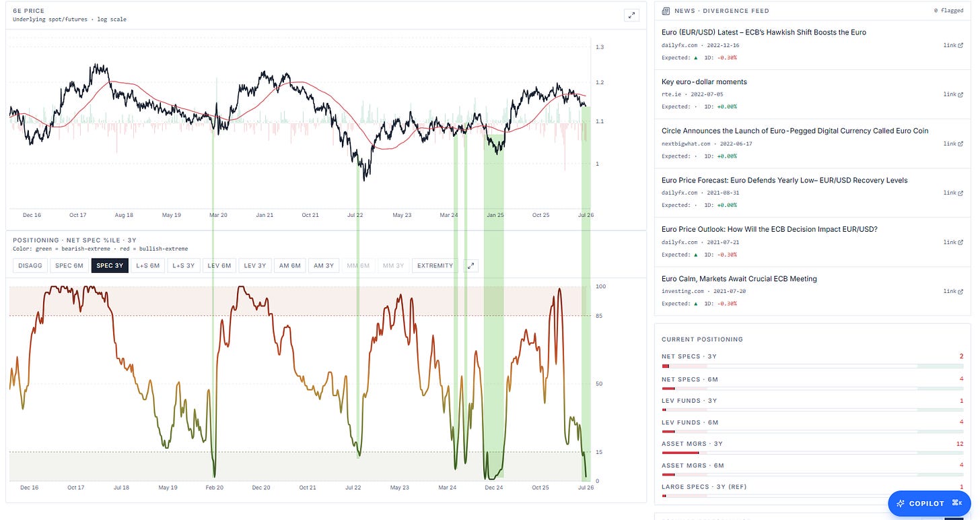Open external link for Euro Price Outlook article
This screenshot has height=520, width=980.
click(x=954, y=242)
